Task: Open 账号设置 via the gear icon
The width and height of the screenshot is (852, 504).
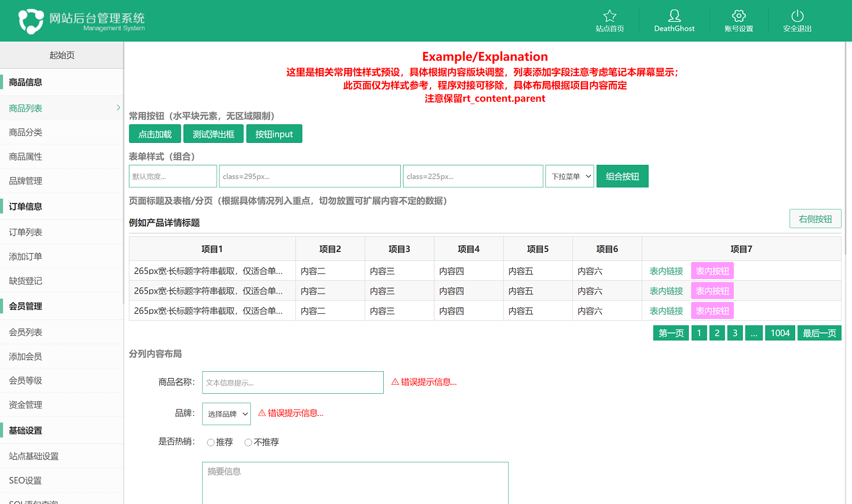Action: [739, 17]
